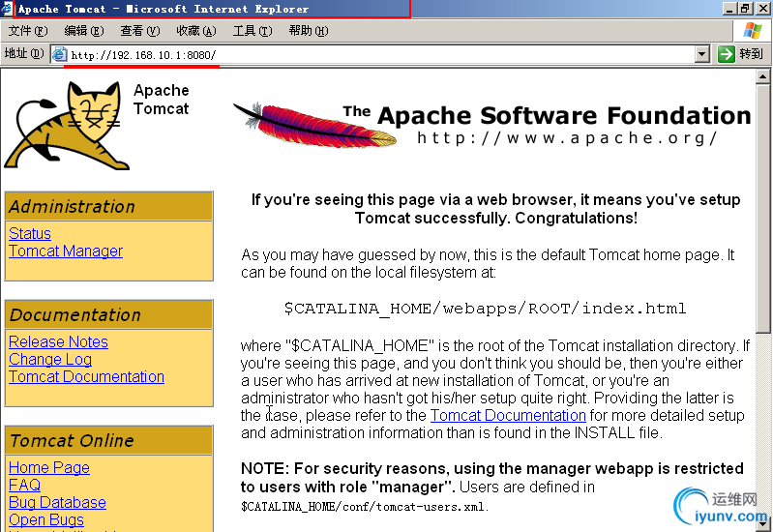Open the address bar dropdown arrow

click(x=702, y=54)
